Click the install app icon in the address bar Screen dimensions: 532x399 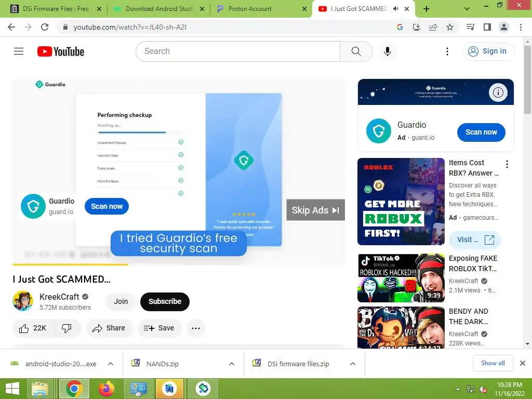[x=416, y=27]
